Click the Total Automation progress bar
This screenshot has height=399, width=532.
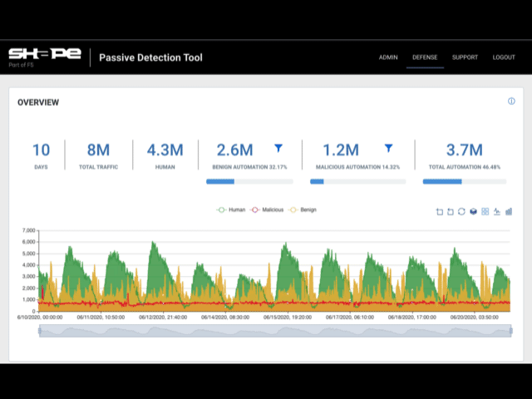click(464, 181)
